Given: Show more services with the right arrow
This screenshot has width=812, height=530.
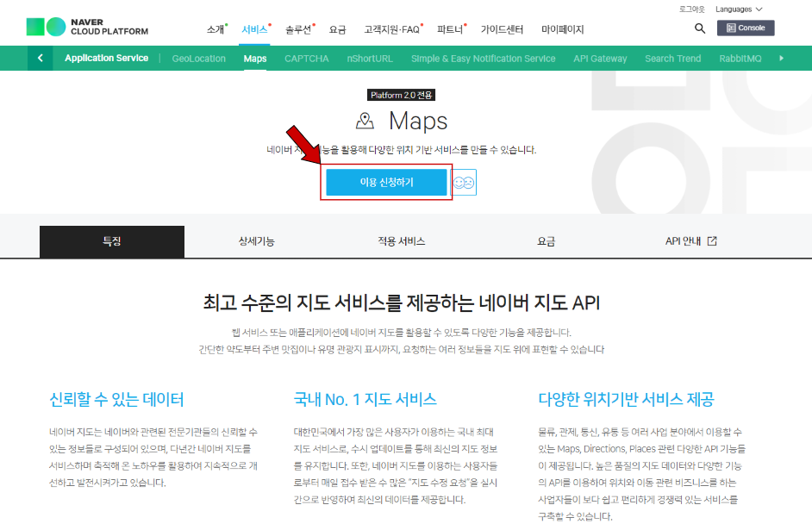Looking at the screenshot, I should click(782, 58).
